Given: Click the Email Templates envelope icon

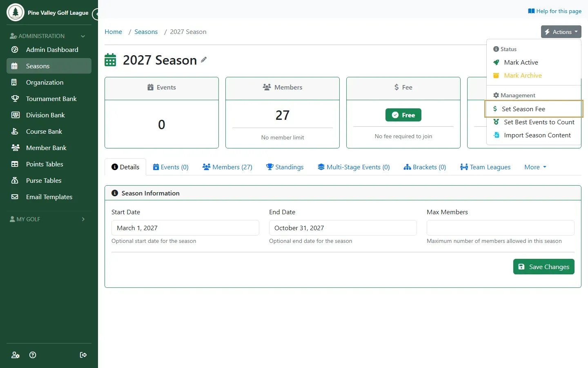Looking at the screenshot, I should coord(15,197).
